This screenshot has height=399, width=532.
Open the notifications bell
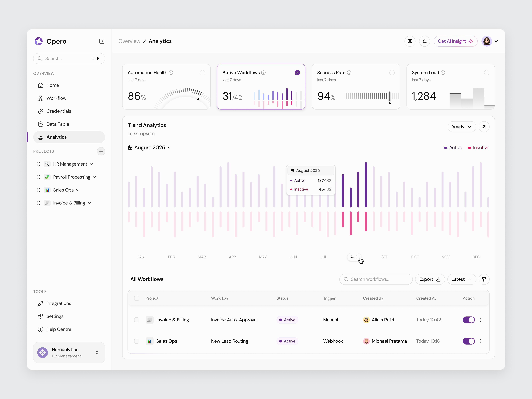(x=424, y=41)
